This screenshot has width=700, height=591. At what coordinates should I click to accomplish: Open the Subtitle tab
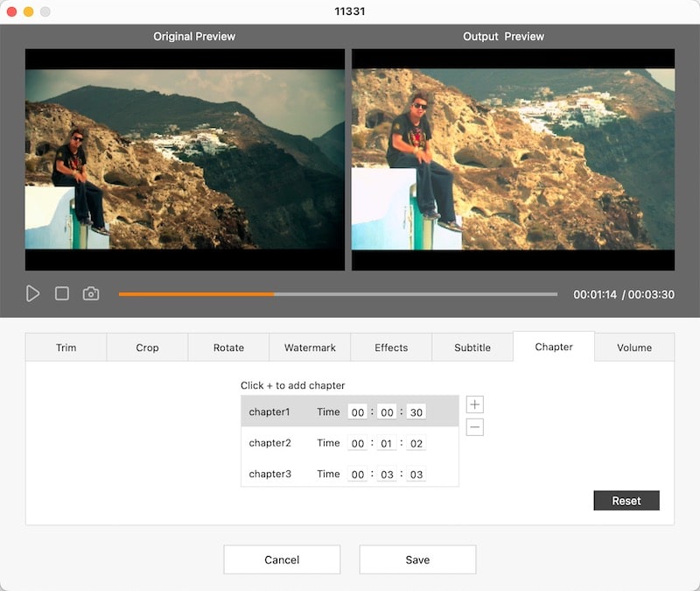click(x=472, y=347)
